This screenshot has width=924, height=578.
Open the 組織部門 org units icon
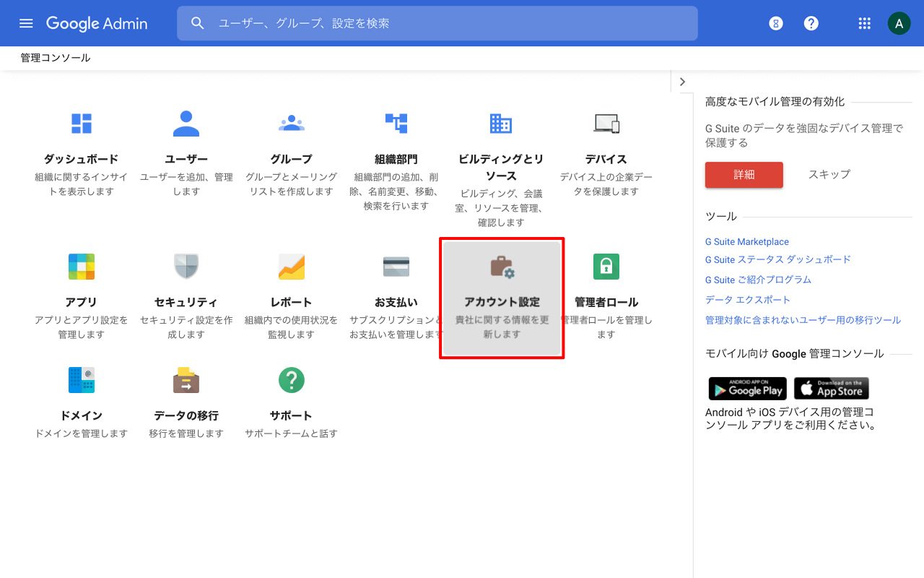396,124
